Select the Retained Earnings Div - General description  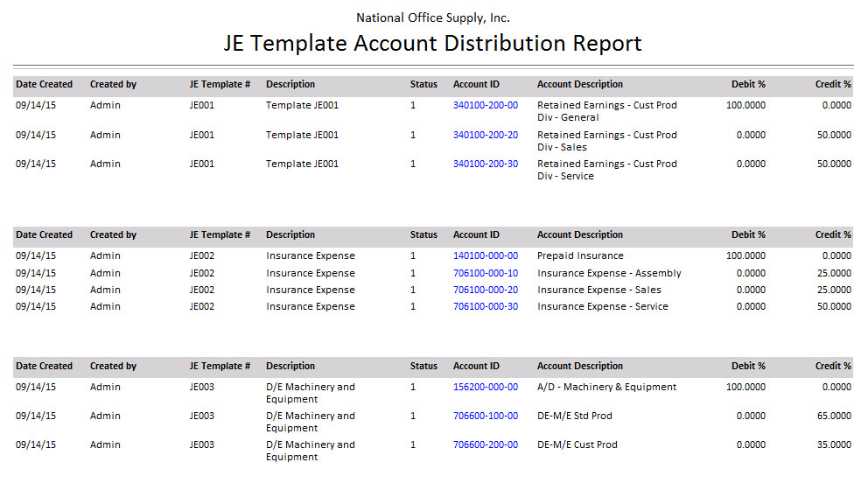point(606,111)
